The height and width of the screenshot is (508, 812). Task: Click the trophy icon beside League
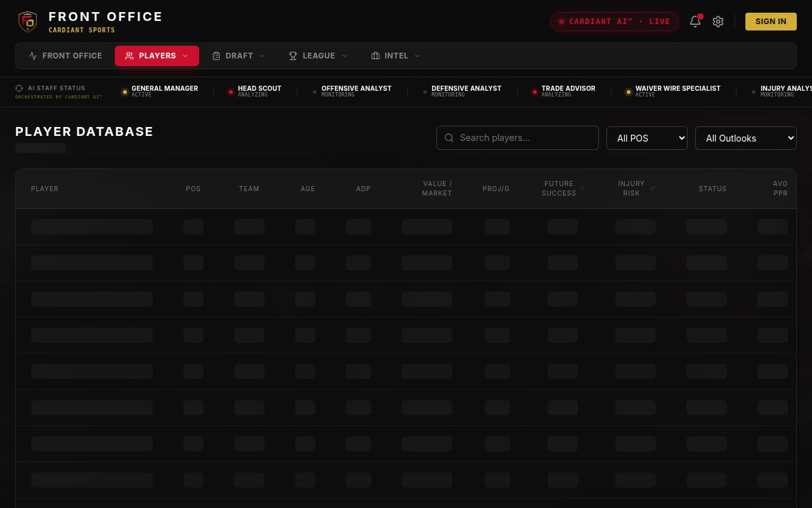click(293, 56)
